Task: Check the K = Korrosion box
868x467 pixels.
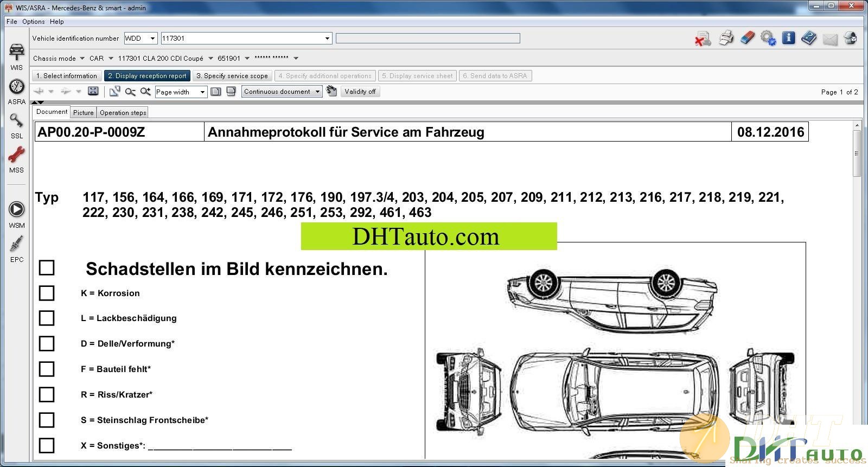Action: (x=47, y=293)
